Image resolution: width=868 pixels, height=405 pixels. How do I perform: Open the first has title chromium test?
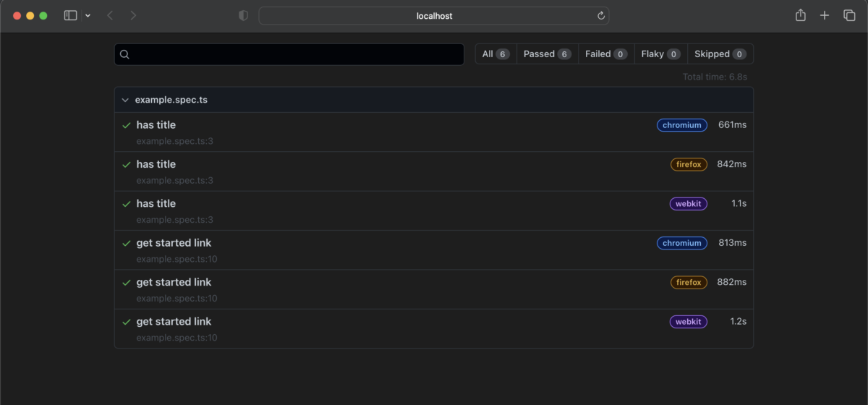click(156, 125)
